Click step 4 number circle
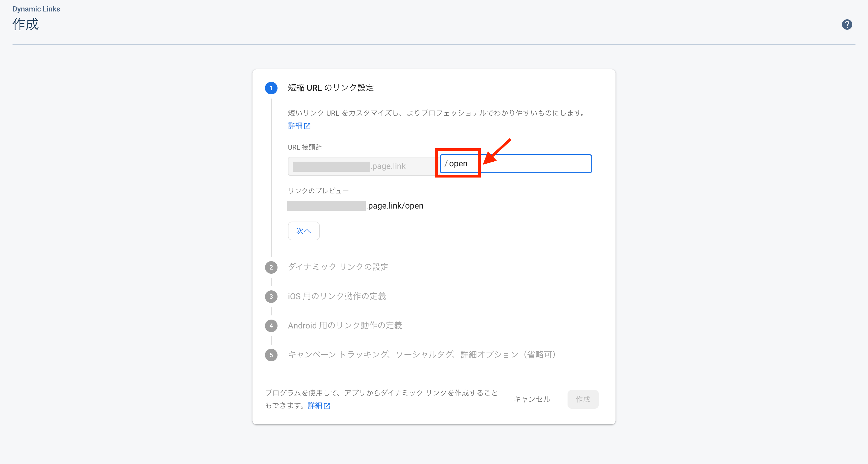This screenshot has width=868, height=464. click(271, 326)
